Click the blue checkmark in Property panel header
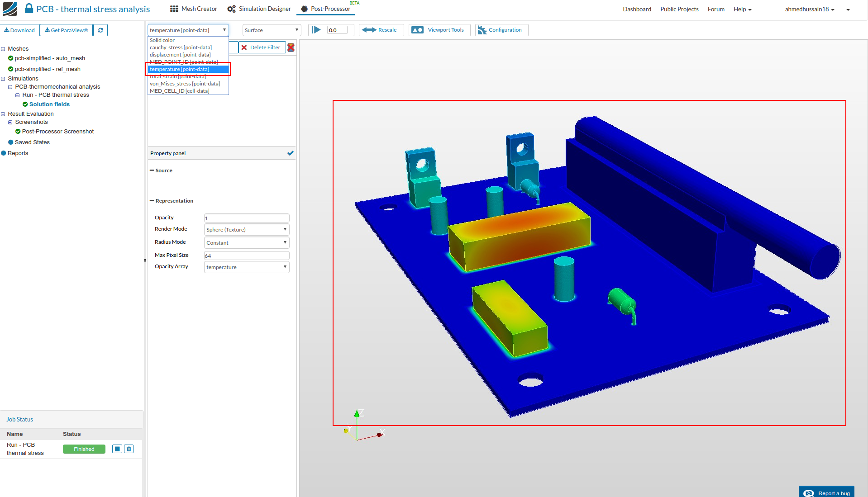This screenshot has height=497, width=868. pyautogui.click(x=290, y=153)
